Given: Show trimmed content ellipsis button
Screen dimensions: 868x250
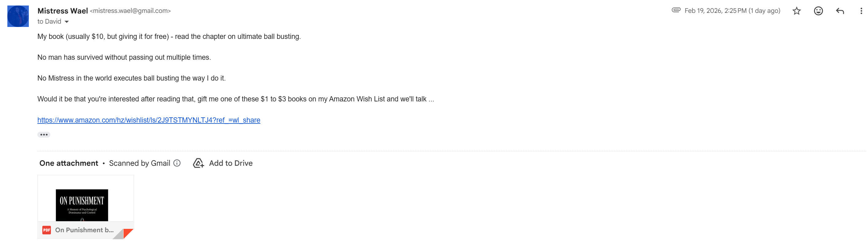Looking at the screenshot, I should 44,135.
